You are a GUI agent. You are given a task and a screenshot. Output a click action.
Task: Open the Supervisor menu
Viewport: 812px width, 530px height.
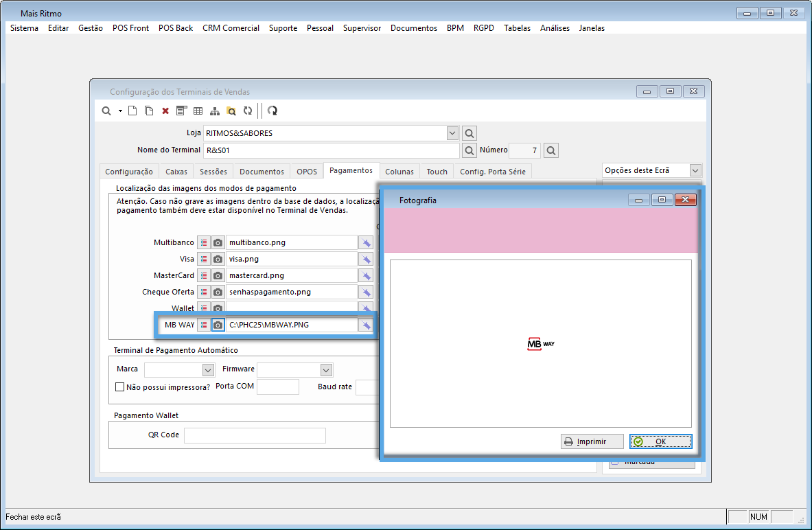(x=362, y=28)
